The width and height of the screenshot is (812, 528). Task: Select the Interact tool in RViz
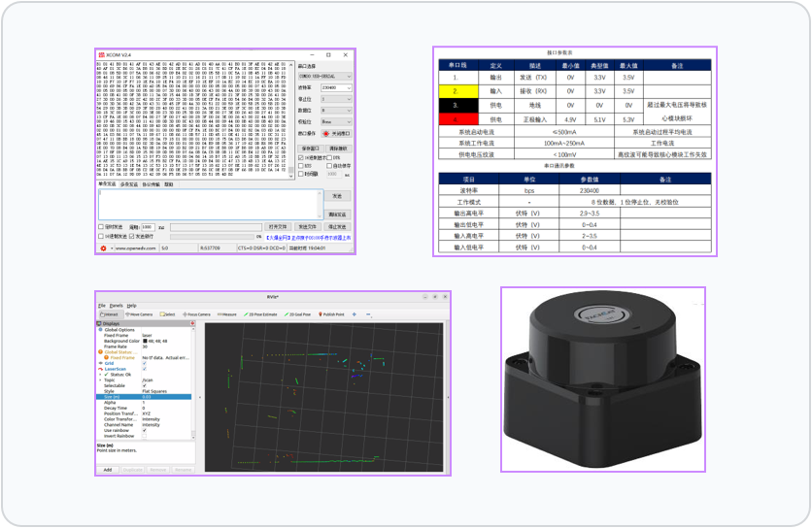point(109,314)
